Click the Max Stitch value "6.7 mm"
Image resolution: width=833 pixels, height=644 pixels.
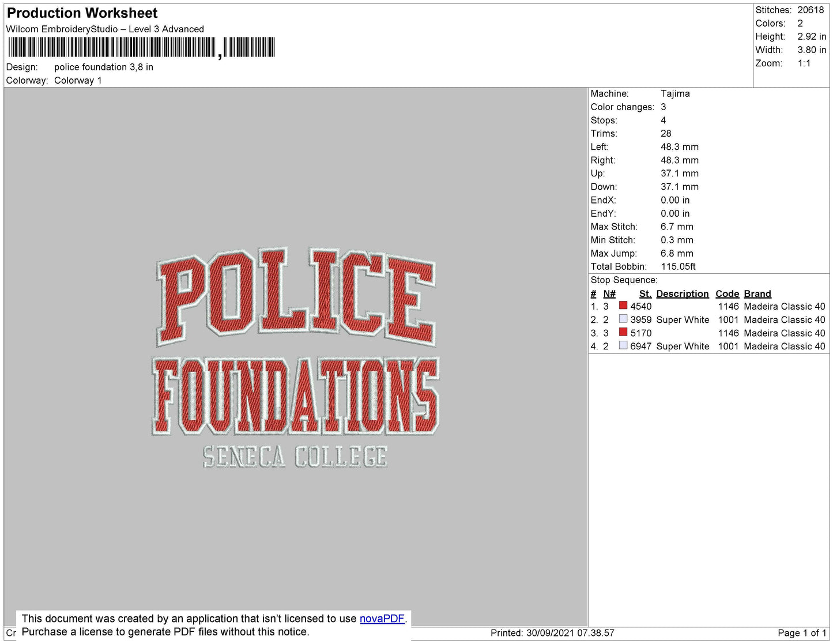(x=677, y=227)
